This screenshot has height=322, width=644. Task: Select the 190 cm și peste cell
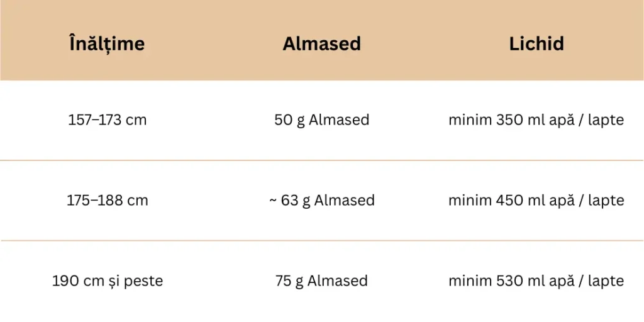point(107,280)
